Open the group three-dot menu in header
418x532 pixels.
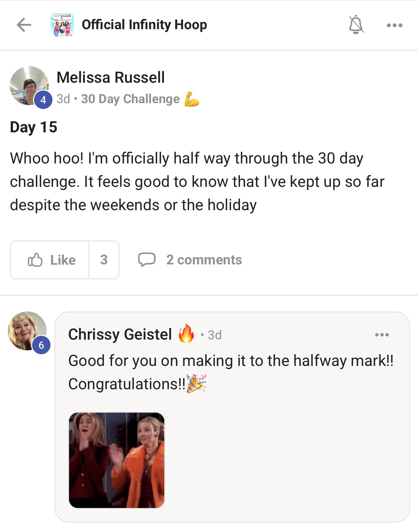394,25
